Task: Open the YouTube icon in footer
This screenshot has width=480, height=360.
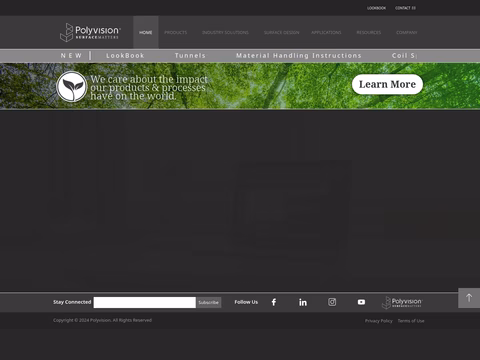Action: coord(361,302)
